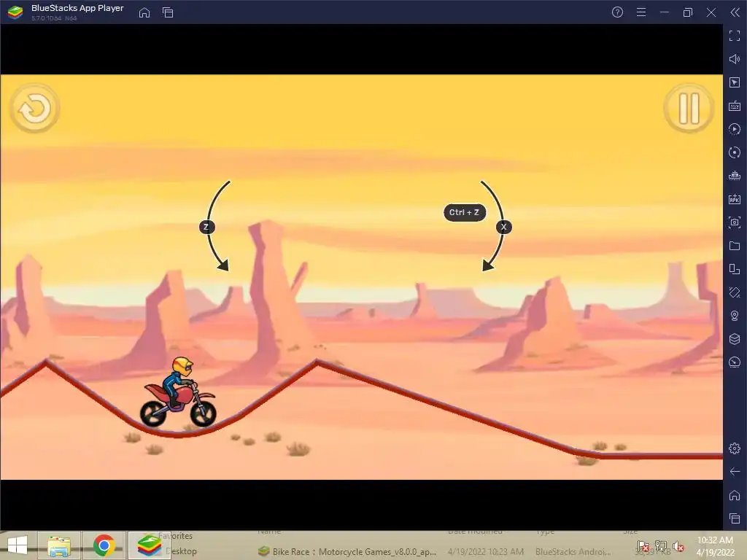Open the memory trim icon in sidebar

coord(735,176)
